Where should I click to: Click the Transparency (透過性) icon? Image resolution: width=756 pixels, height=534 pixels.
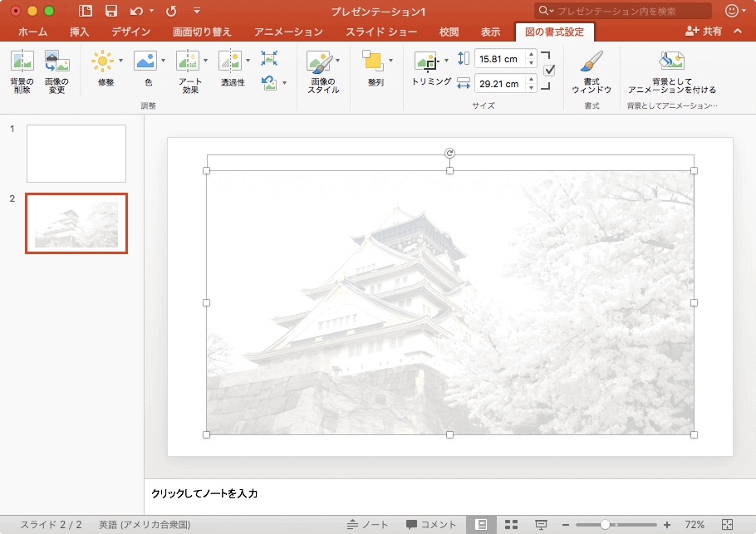coord(230,61)
